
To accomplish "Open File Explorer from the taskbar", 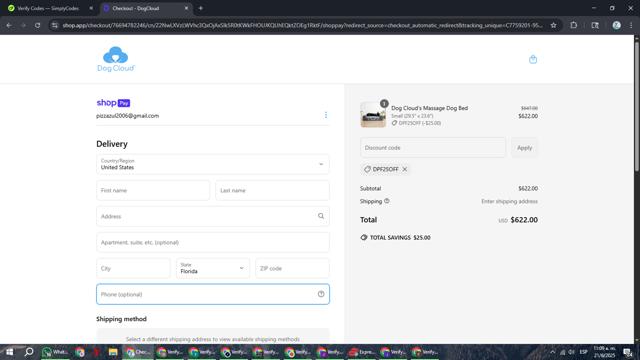I will pos(113,352).
